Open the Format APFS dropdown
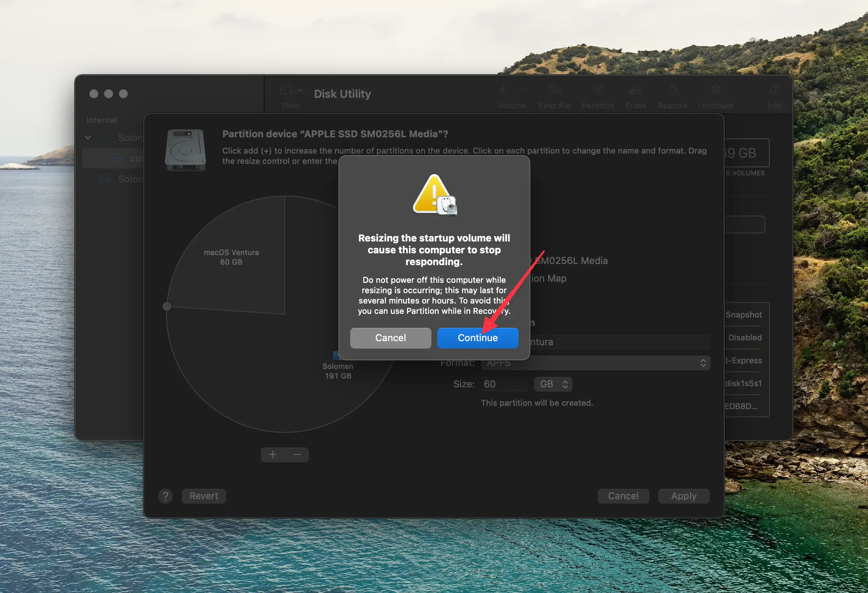This screenshot has height=593, width=868. 595,363
